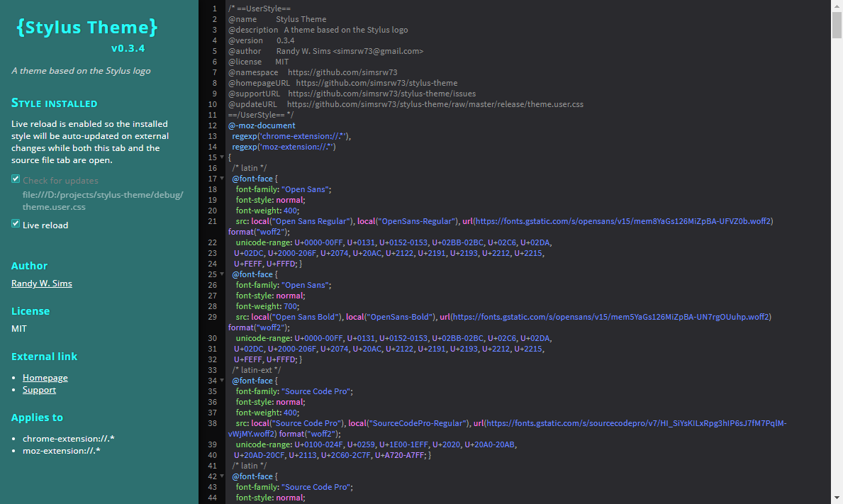The image size is (843, 504).
Task: Open the Support external link
Action: (x=39, y=390)
